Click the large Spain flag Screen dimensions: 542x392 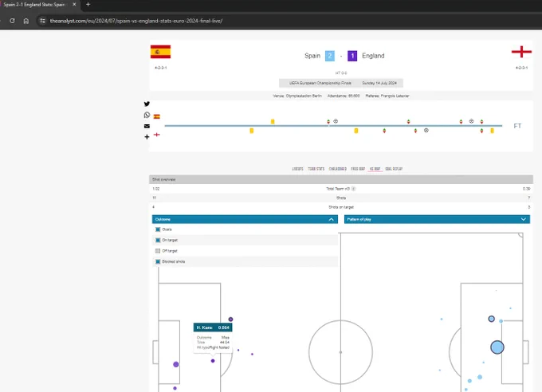tap(160, 52)
